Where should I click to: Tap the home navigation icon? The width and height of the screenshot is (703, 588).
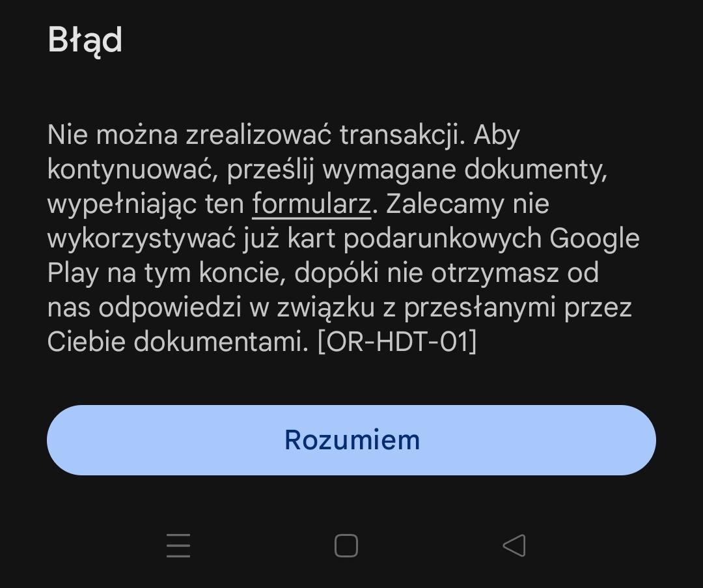click(x=346, y=546)
